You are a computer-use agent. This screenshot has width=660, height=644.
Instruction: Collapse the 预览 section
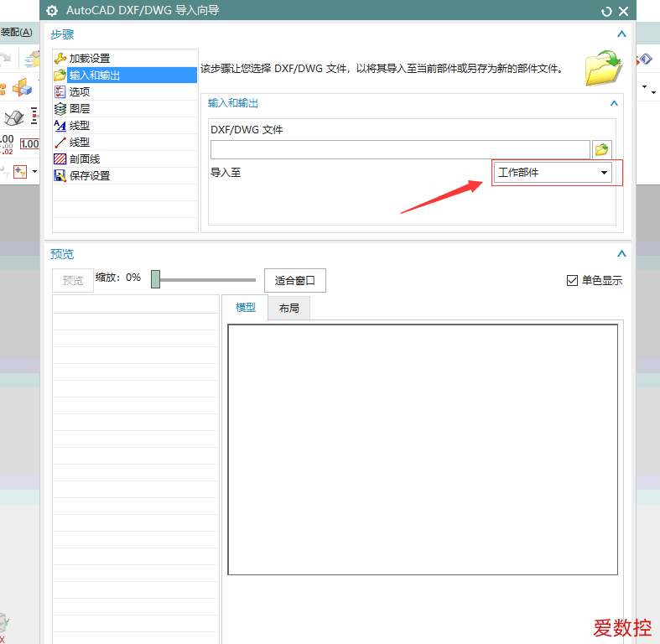point(621,254)
